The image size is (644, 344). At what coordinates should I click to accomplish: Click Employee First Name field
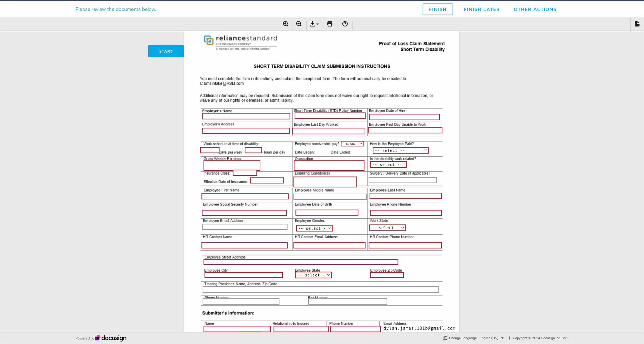pyautogui.click(x=245, y=196)
